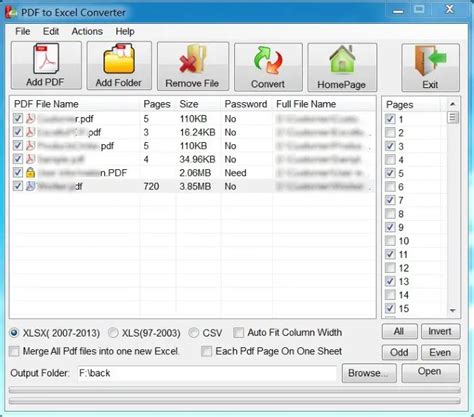Viewport: 474px width, 417px height.
Task: Click the lock icon of the 2.06MB file
Action: (x=30, y=173)
